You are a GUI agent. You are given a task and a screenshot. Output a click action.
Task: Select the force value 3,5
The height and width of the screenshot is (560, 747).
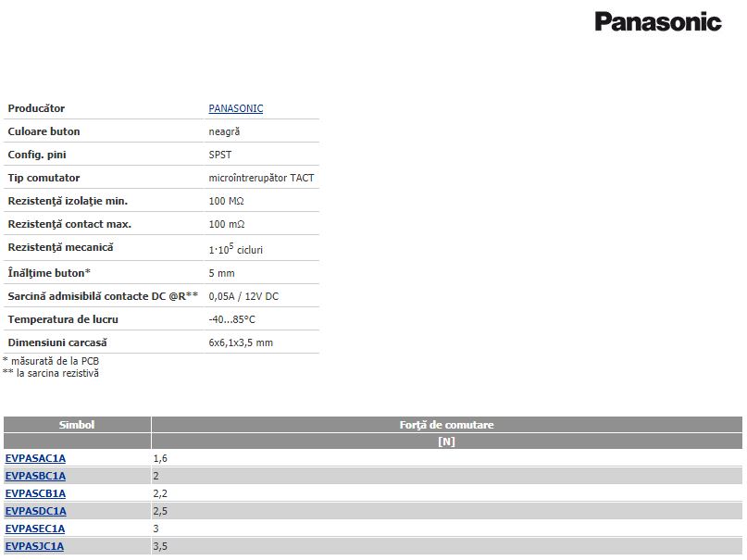pyautogui.click(x=160, y=547)
